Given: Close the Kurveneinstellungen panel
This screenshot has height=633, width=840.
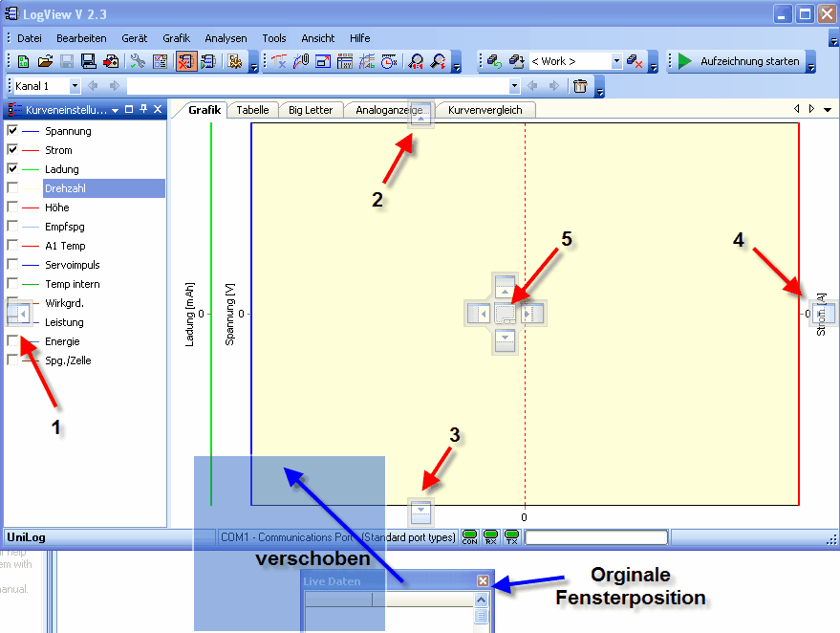Looking at the screenshot, I should click(x=158, y=109).
